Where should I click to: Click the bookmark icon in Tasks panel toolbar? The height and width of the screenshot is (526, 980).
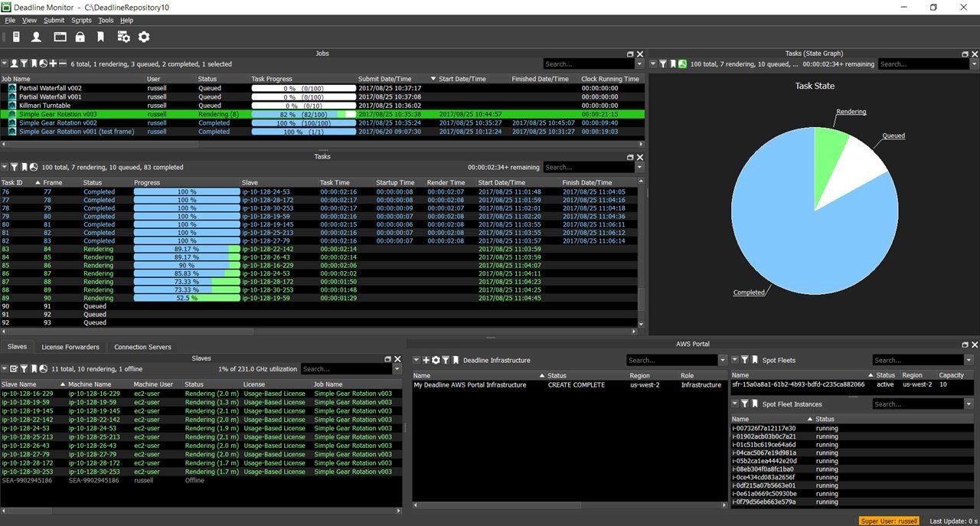point(24,167)
